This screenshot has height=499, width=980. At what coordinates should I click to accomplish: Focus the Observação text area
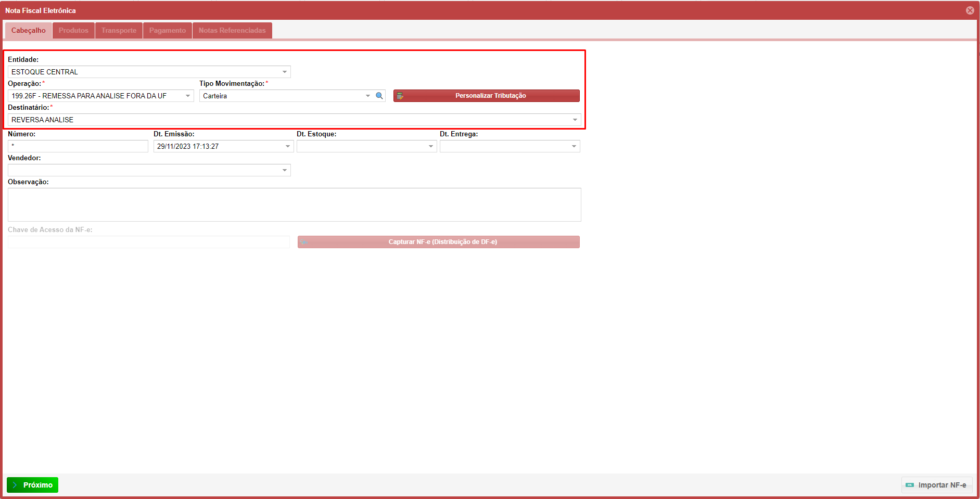(294, 204)
